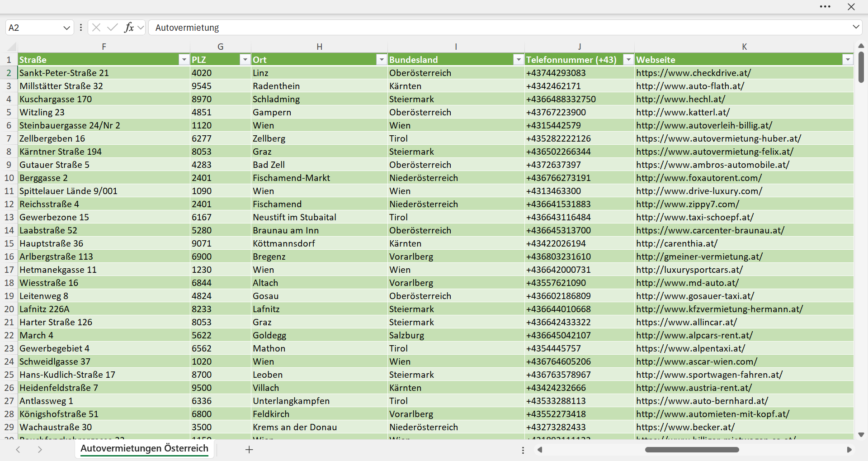The height and width of the screenshot is (461, 868).
Task: Open link http://carenthia.at/
Action: (676, 243)
